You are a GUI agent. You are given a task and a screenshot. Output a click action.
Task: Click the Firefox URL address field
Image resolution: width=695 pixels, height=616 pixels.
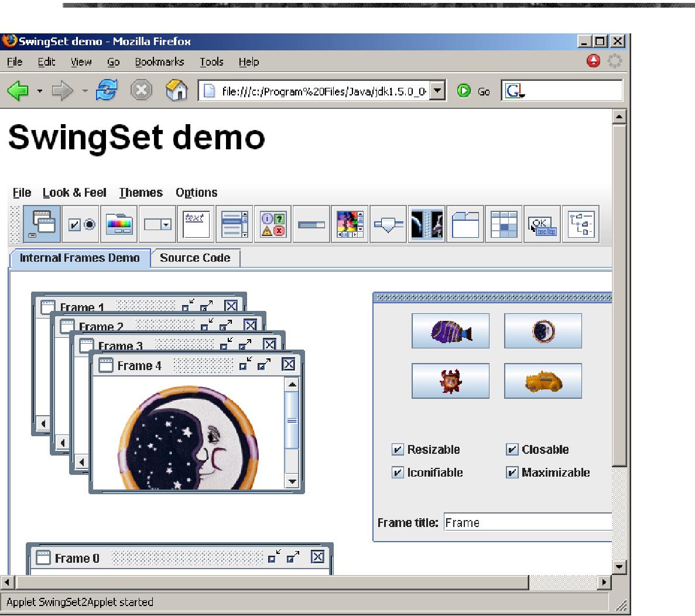point(316,91)
